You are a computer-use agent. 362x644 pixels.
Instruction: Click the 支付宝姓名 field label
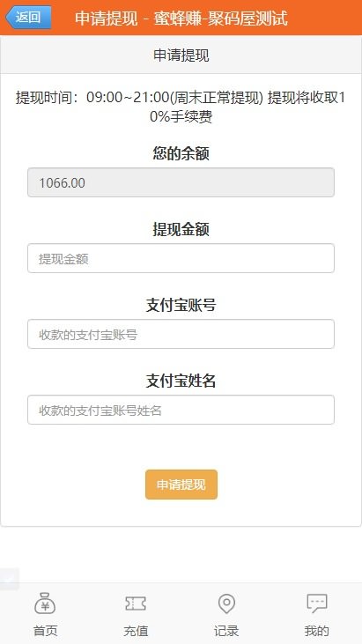click(x=181, y=381)
